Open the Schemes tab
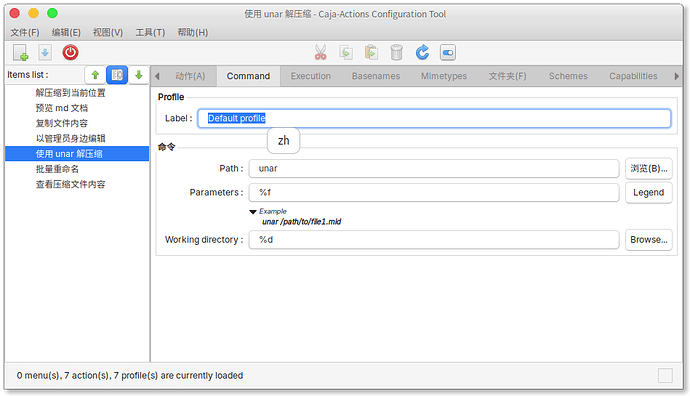The height and width of the screenshot is (396, 690). pos(568,76)
